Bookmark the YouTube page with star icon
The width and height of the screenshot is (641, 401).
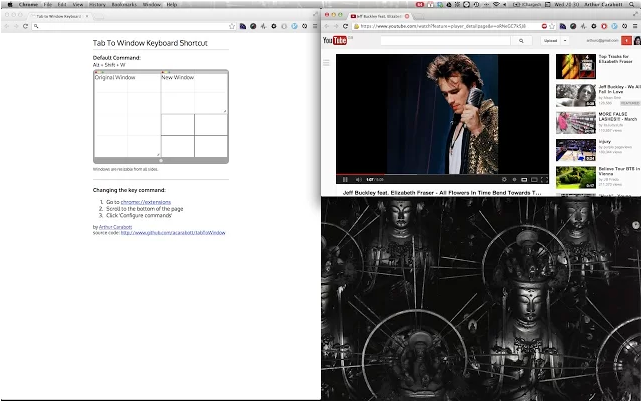tap(552, 26)
